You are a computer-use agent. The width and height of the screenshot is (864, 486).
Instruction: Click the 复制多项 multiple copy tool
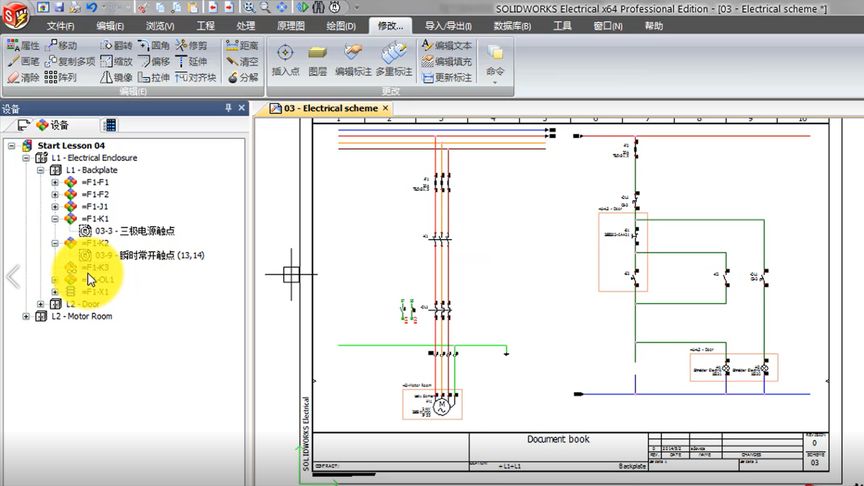tap(69, 61)
